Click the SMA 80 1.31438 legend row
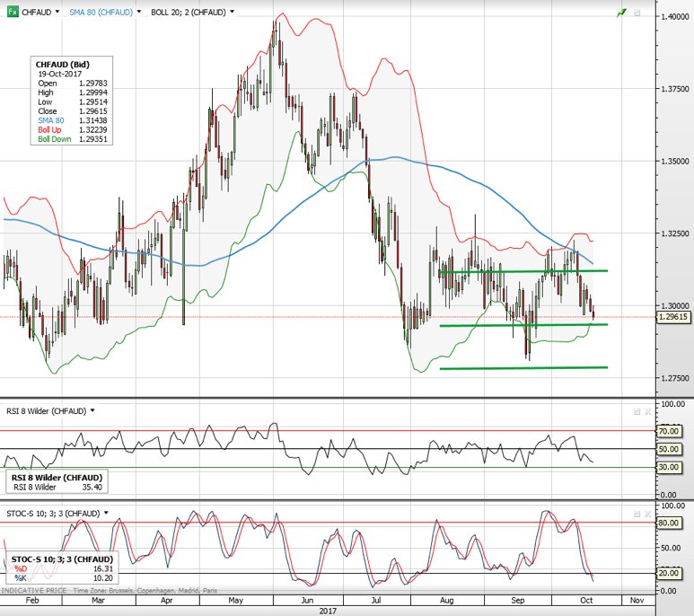The width and height of the screenshot is (694, 616). pos(72,120)
